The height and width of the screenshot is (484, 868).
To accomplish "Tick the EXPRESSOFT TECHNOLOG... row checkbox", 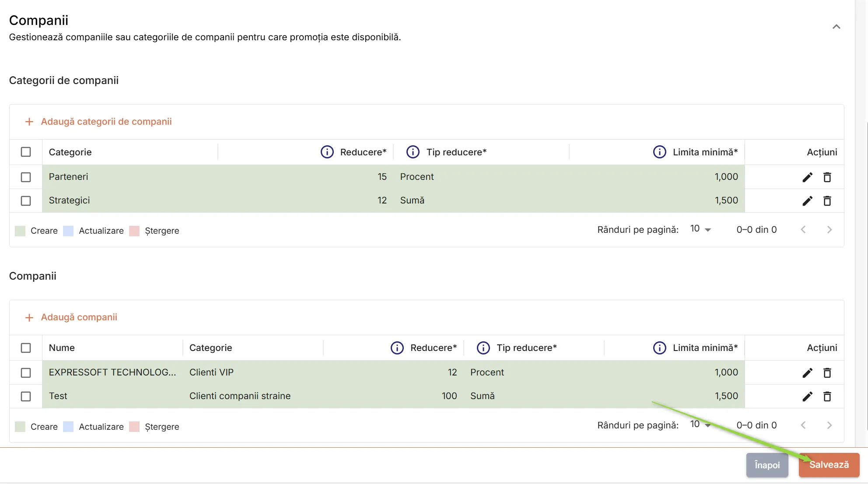I will (26, 373).
